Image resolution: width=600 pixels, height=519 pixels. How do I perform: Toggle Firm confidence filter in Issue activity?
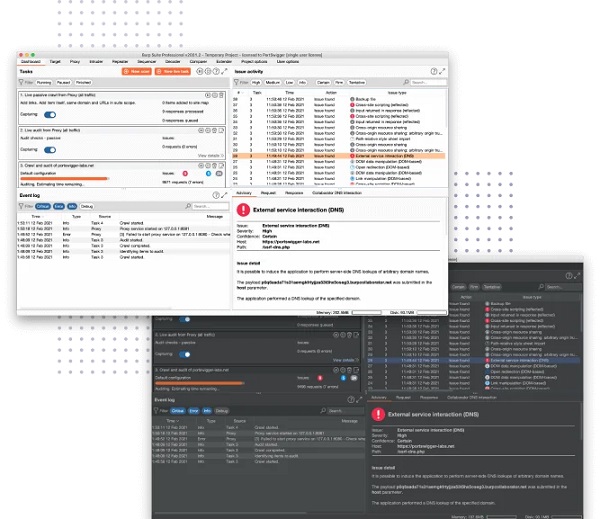[339, 82]
